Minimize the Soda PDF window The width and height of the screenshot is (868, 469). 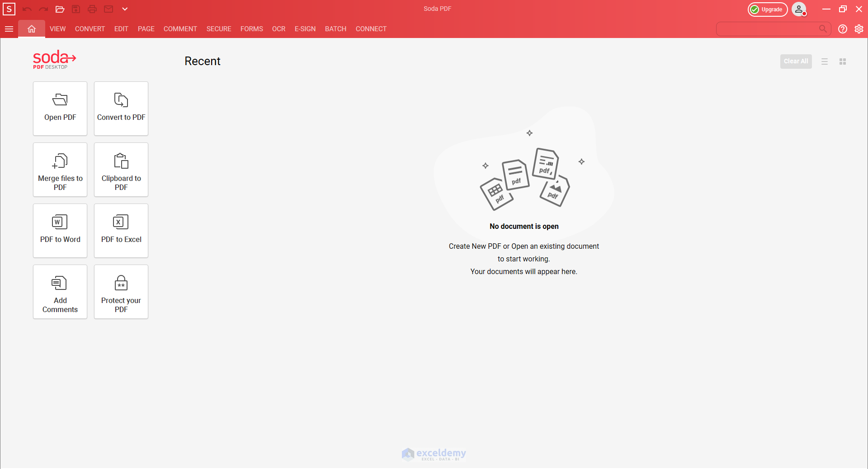click(826, 9)
